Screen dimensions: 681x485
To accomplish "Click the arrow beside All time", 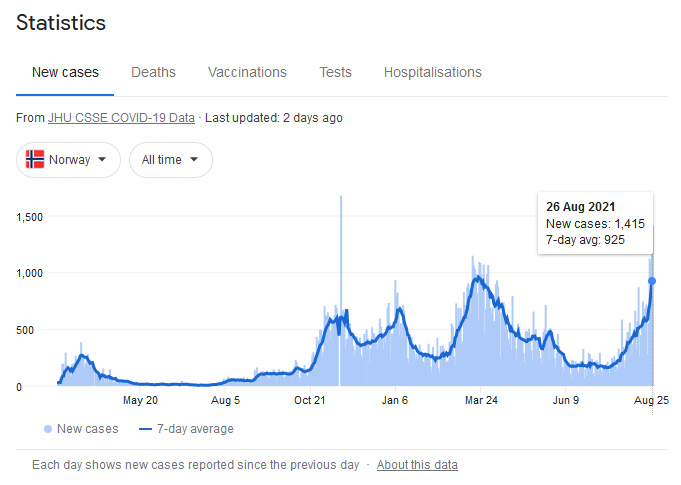I will click(193, 160).
